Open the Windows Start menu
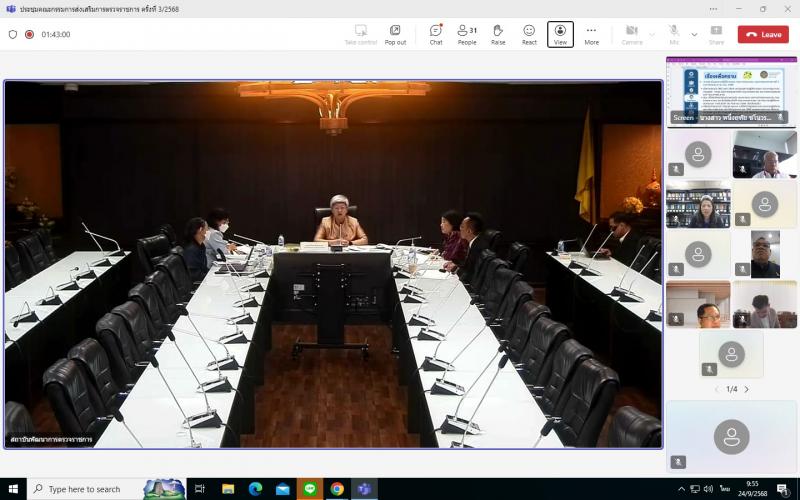 (x=13, y=489)
